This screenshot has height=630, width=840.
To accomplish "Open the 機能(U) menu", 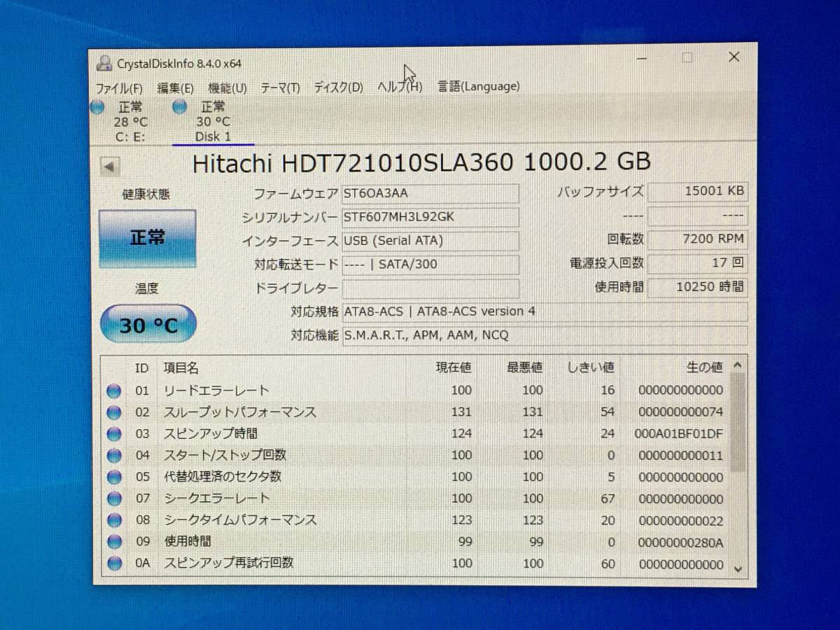I will click(x=227, y=87).
